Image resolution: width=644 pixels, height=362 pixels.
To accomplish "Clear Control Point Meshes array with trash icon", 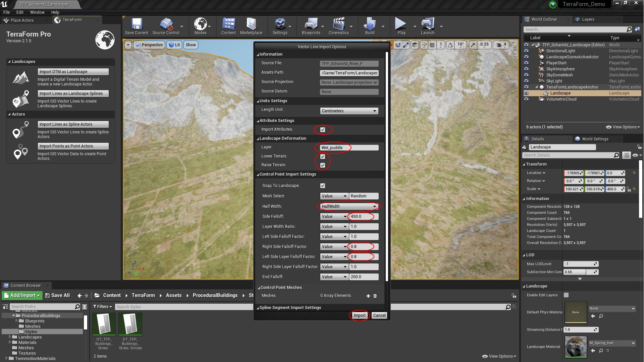I will click(375, 296).
